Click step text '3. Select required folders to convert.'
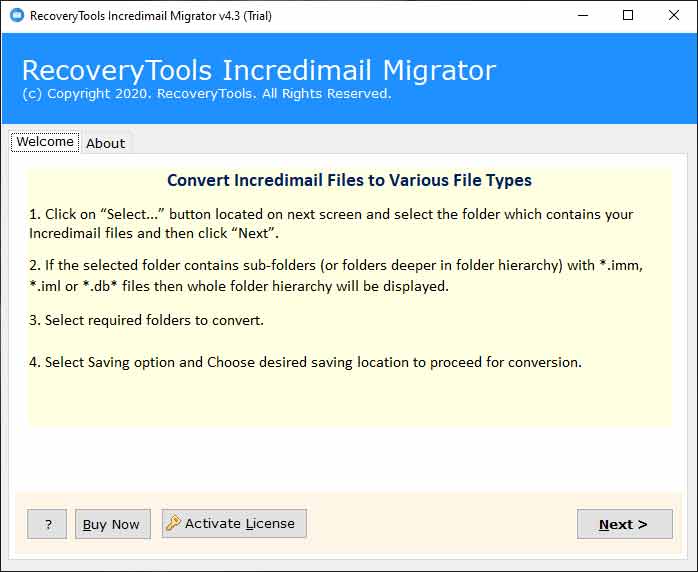698x572 pixels. tap(146, 320)
